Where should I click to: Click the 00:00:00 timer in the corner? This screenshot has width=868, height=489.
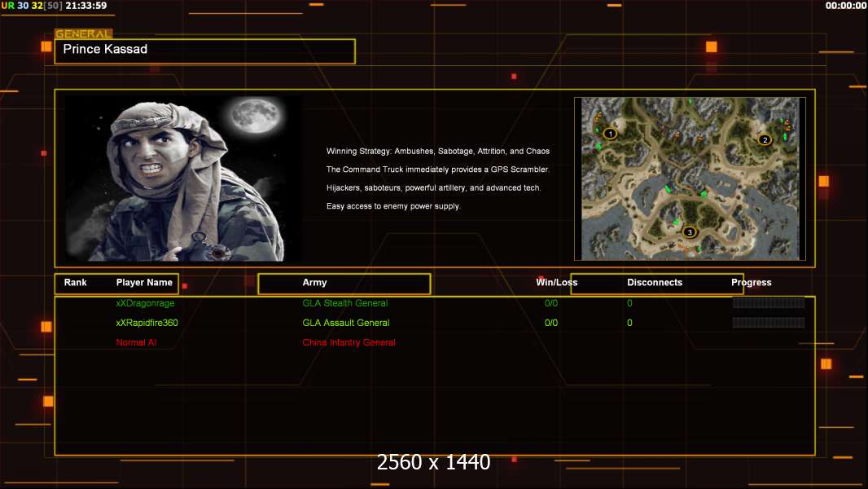pos(845,6)
